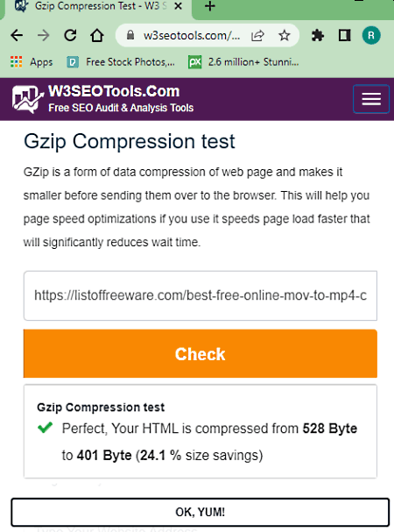Image resolution: width=394 pixels, height=532 pixels.
Task: Go back using the browser back arrow
Action: coord(17,35)
